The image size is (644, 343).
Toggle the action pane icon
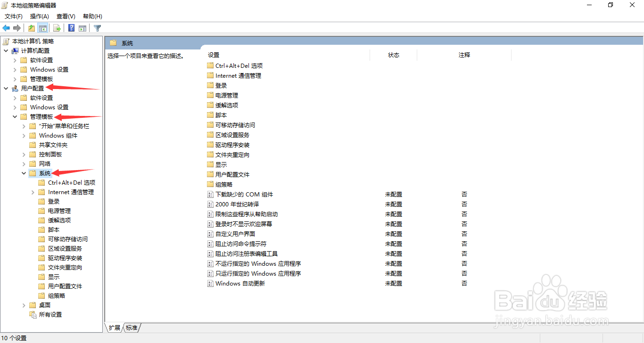83,28
